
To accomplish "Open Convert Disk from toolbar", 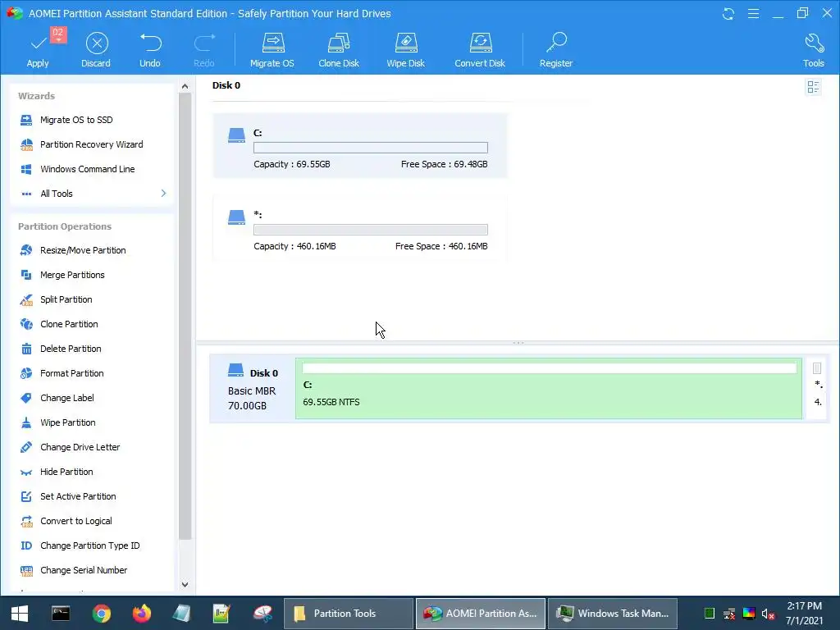I will point(480,50).
